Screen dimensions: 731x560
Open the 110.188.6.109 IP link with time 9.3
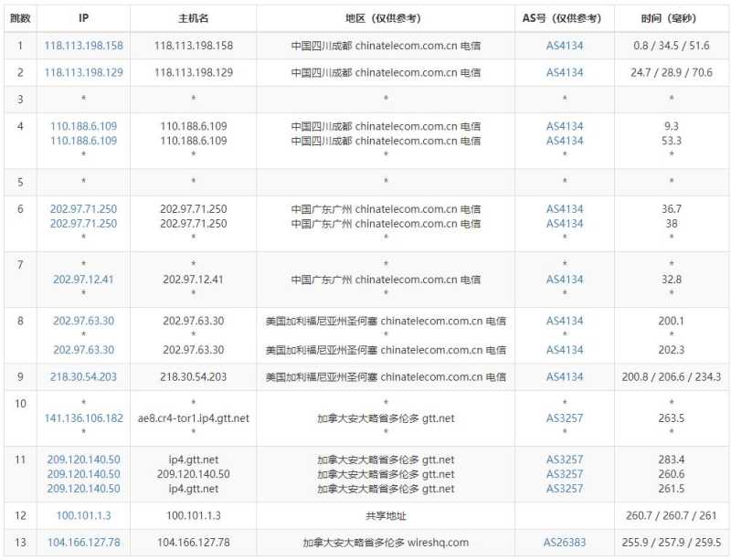[83, 126]
